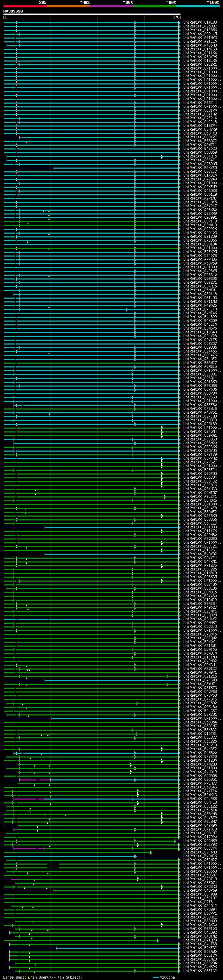Open the UniRef100_C4JRS6 hit label
The width and height of the screenshot is (223, 980).
[x=200, y=799]
